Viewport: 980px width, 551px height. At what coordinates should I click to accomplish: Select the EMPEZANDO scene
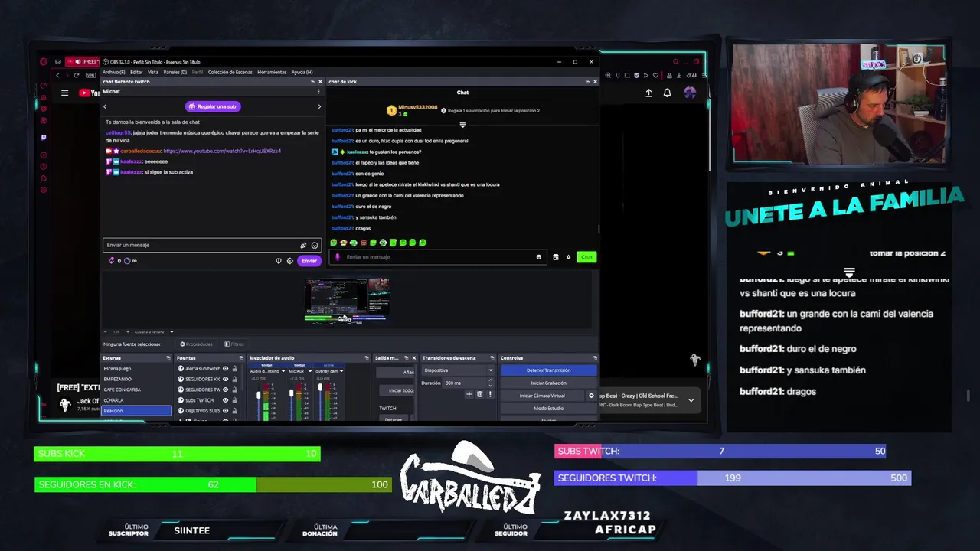(x=136, y=379)
